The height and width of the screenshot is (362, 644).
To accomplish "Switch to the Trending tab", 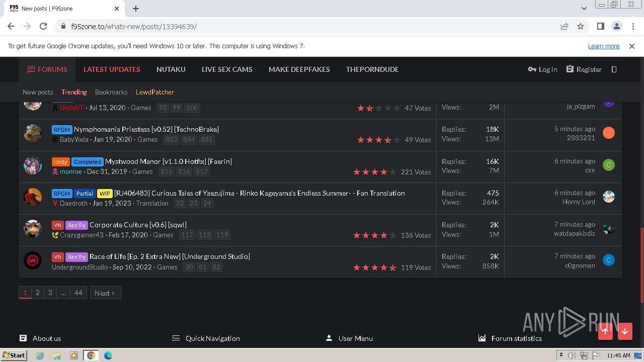I will [74, 92].
